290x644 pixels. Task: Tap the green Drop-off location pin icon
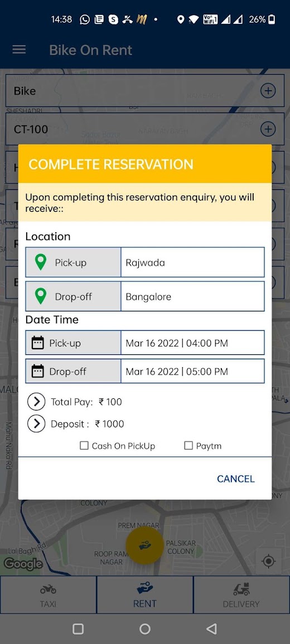40,296
